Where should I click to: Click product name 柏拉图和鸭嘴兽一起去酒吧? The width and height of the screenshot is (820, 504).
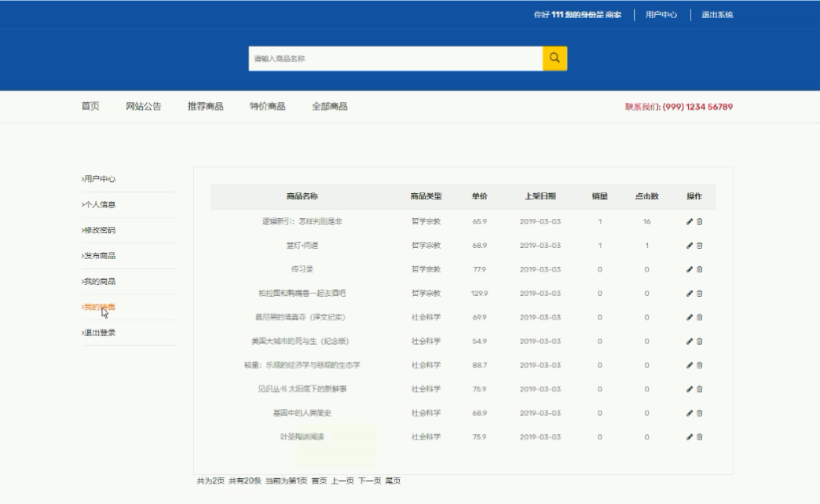(x=302, y=294)
